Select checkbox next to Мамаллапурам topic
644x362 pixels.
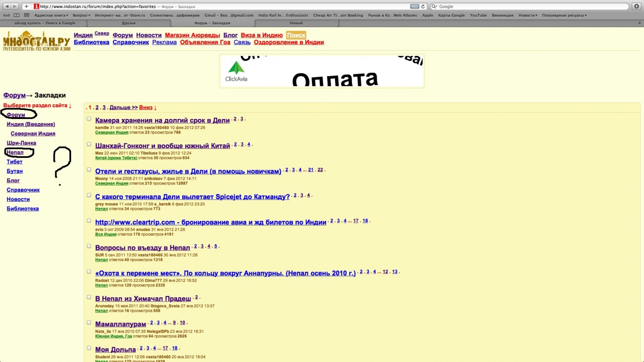click(89, 323)
